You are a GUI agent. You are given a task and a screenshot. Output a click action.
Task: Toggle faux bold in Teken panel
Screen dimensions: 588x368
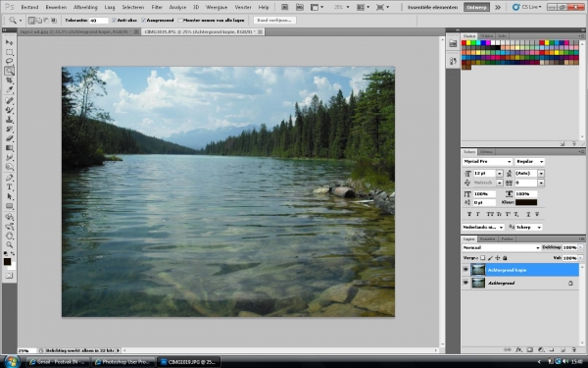pos(469,214)
